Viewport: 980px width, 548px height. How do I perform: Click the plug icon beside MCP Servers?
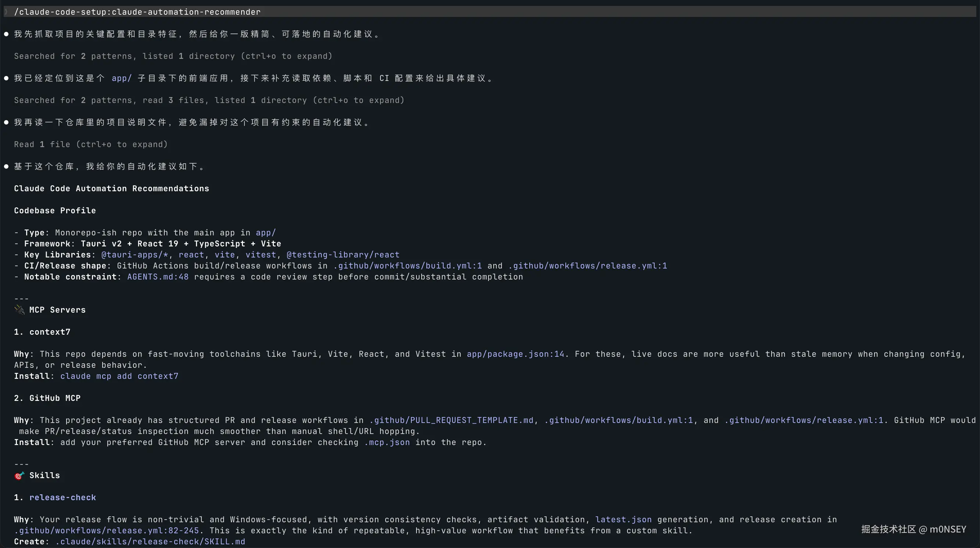click(x=19, y=310)
